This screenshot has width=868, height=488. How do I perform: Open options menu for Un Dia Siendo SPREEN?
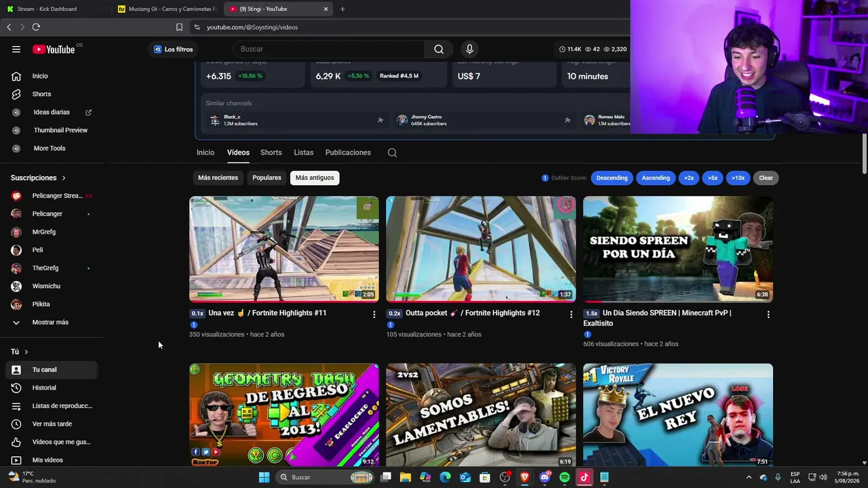tap(768, 314)
